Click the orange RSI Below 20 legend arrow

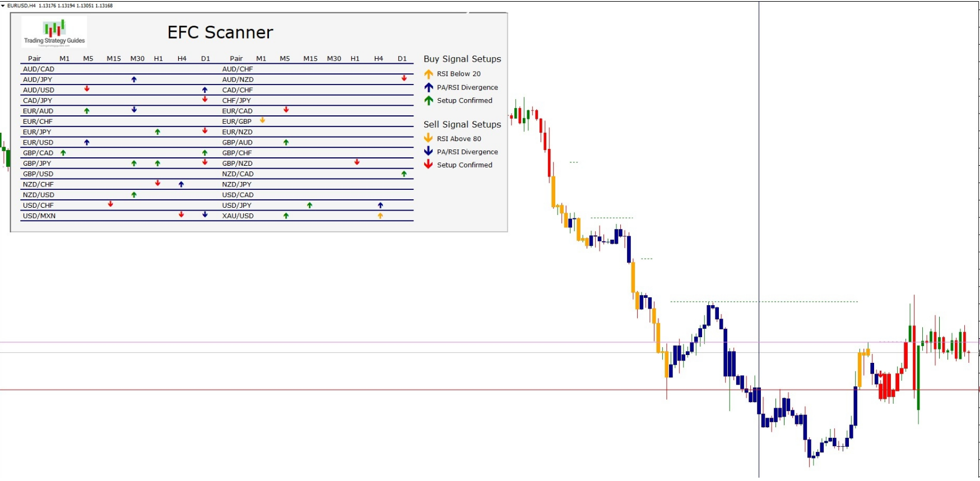429,74
